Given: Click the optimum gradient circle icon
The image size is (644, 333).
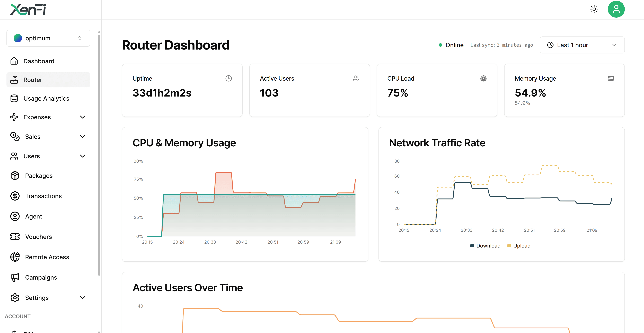Looking at the screenshot, I should (18, 38).
